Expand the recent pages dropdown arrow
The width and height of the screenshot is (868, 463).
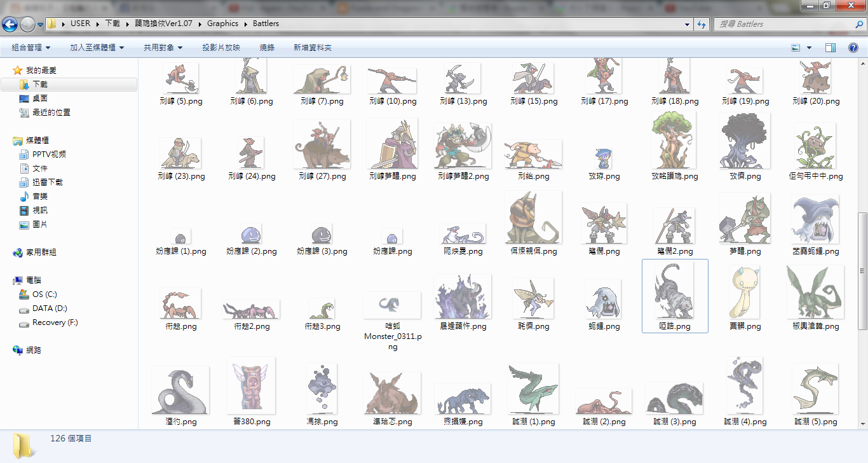[41, 24]
